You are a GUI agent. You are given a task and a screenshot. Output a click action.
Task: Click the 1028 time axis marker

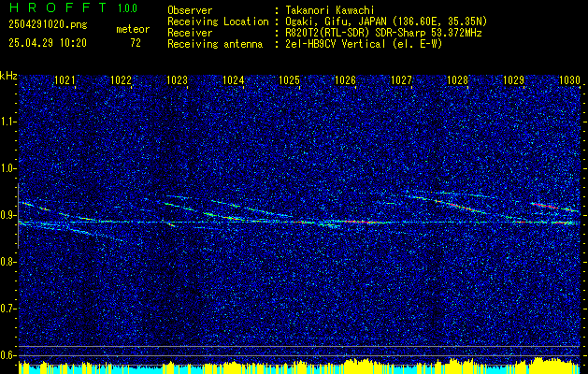click(457, 79)
